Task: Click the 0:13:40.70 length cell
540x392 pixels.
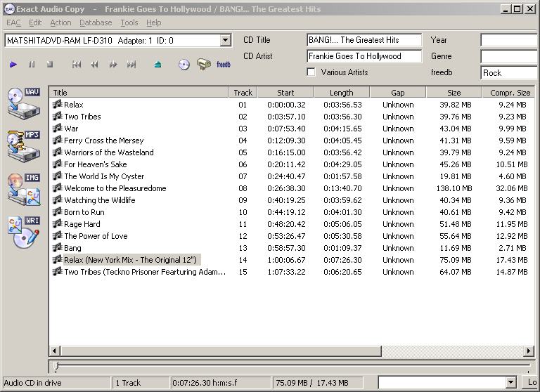Action: coord(342,188)
